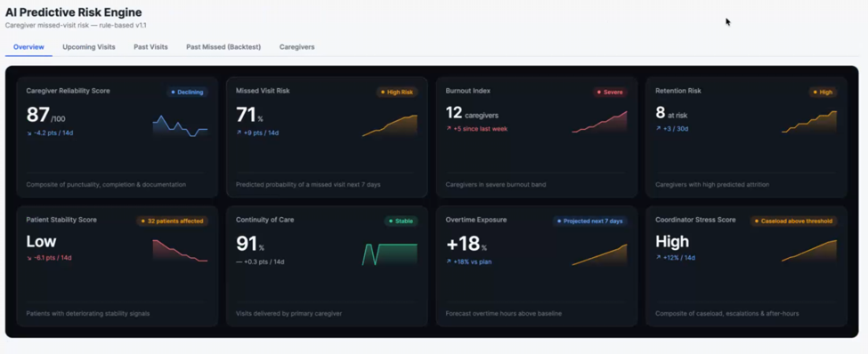The height and width of the screenshot is (354, 868).
Task: Select the Past Missed (Backtest) tab
Action: 223,47
